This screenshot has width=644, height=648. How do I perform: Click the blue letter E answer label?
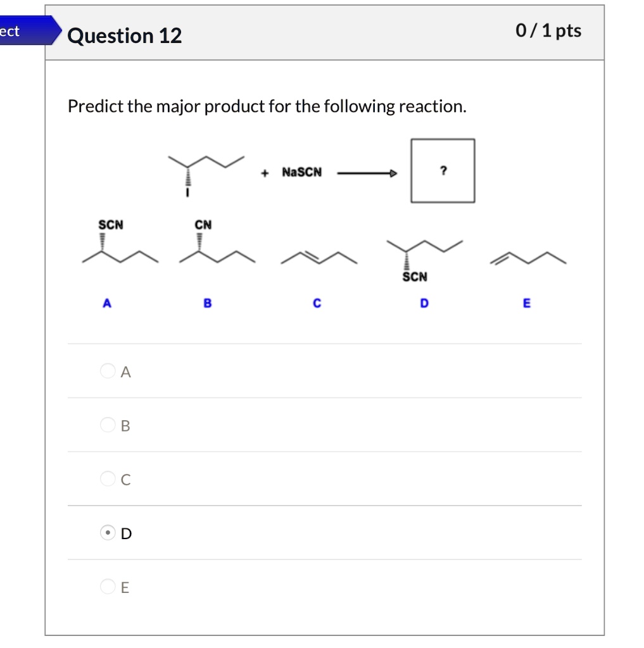pyautogui.click(x=526, y=303)
